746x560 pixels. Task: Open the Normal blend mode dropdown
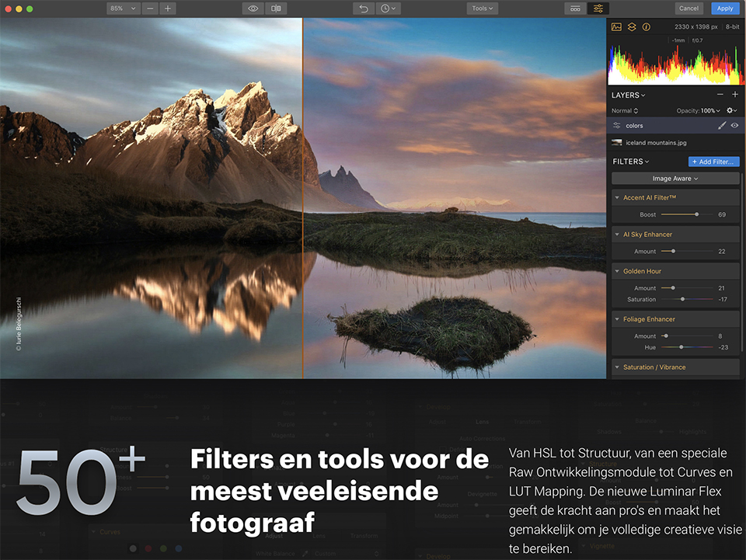coord(625,111)
